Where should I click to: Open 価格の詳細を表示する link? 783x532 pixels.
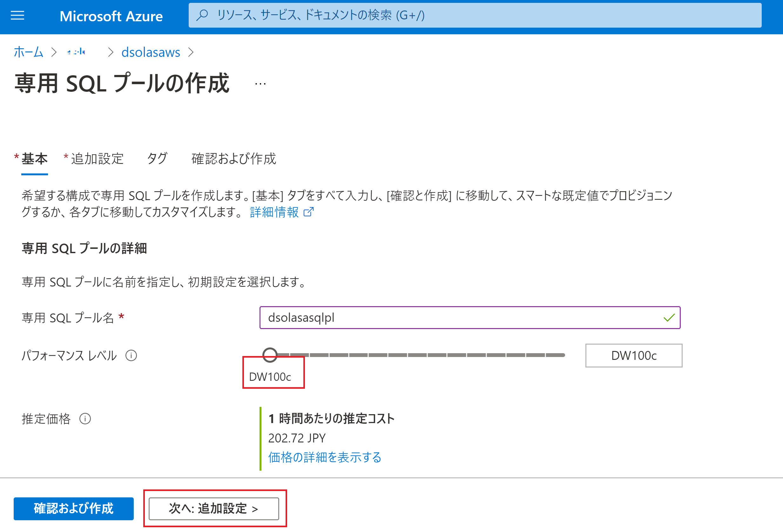coord(324,457)
